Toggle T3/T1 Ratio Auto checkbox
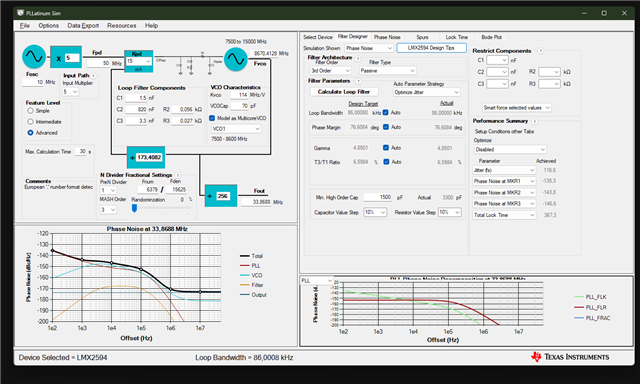The image size is (640, 384). [386, 162]
